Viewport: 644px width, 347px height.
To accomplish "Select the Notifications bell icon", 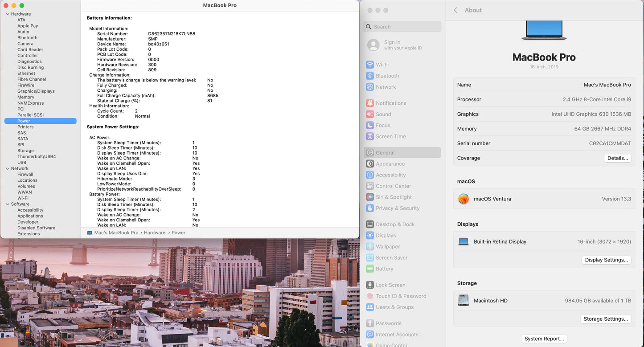I will pos(370,103).
